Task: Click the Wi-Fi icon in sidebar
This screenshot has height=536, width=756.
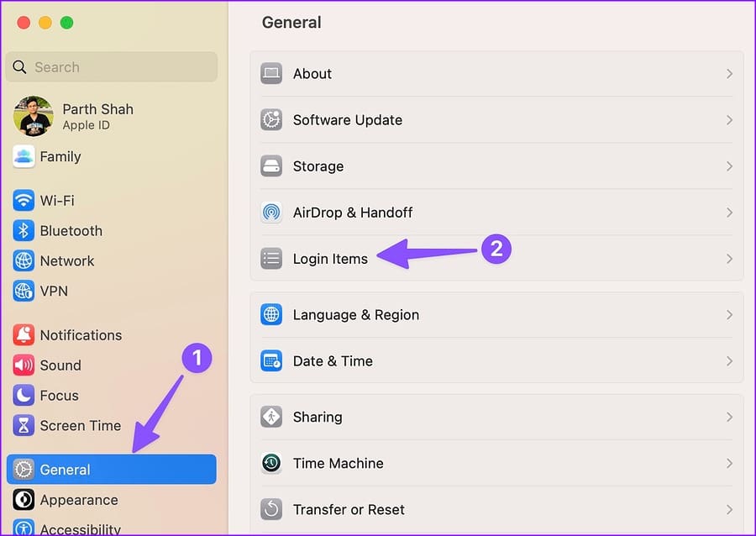Action: 24,200
